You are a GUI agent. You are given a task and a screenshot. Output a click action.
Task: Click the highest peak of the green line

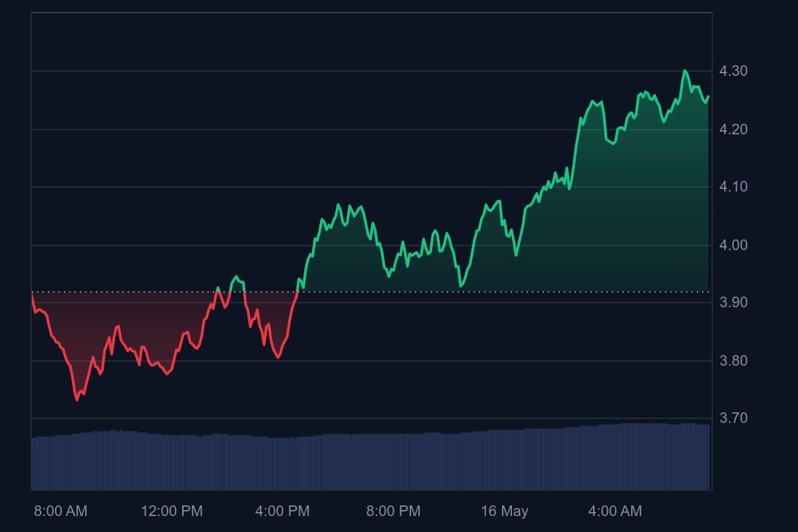(x=685, y=70)
